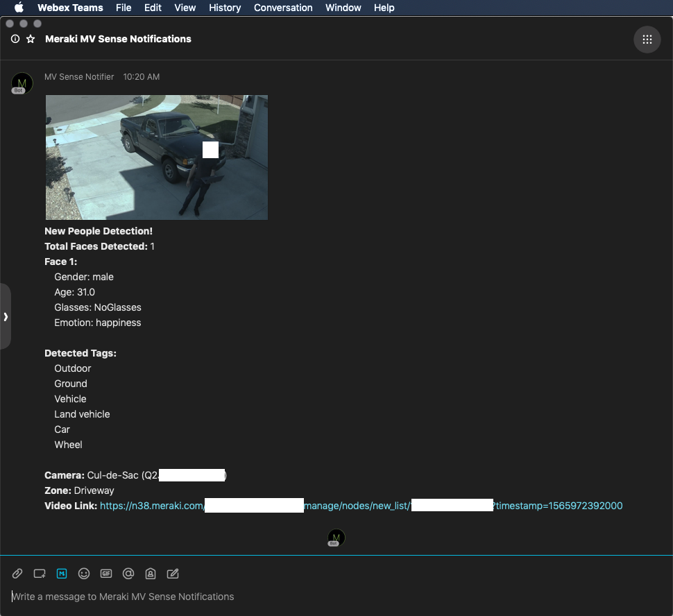Click the sender name MV Sense Notifier
This screenshot has width=673, height=616.
tap(79, 77)
